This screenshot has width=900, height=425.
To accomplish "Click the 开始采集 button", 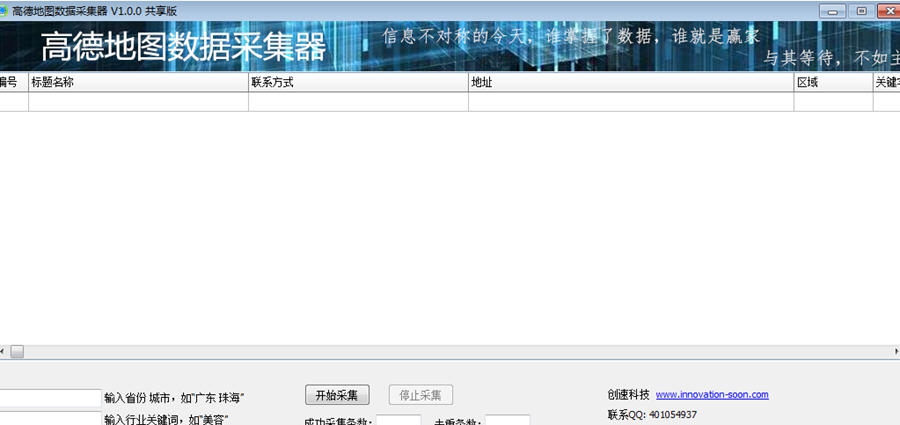I will [x=337, y=395].
